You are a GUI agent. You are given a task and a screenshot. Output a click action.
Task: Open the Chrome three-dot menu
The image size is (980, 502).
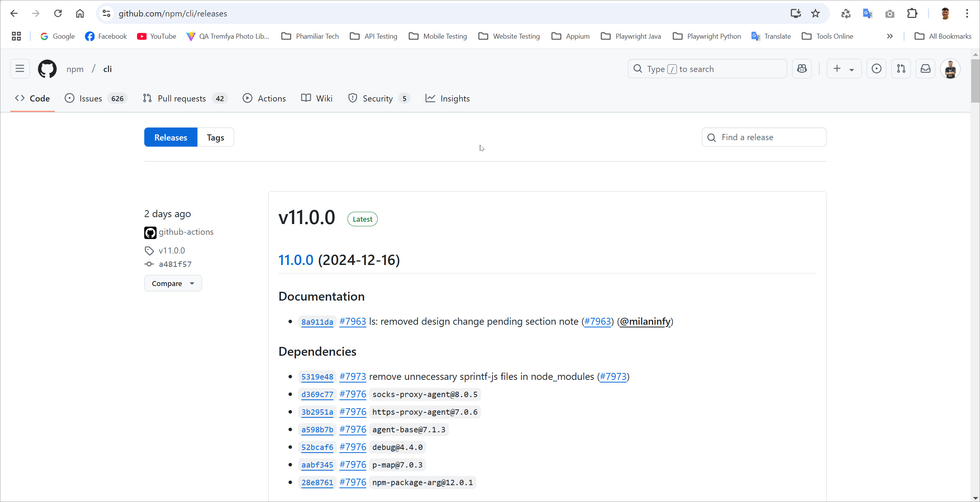967,14
